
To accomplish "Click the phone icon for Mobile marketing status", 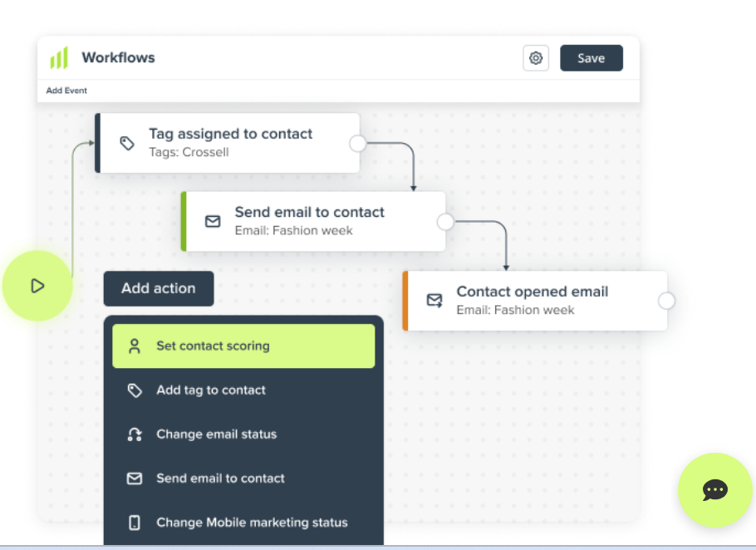I will click(135, 523).
